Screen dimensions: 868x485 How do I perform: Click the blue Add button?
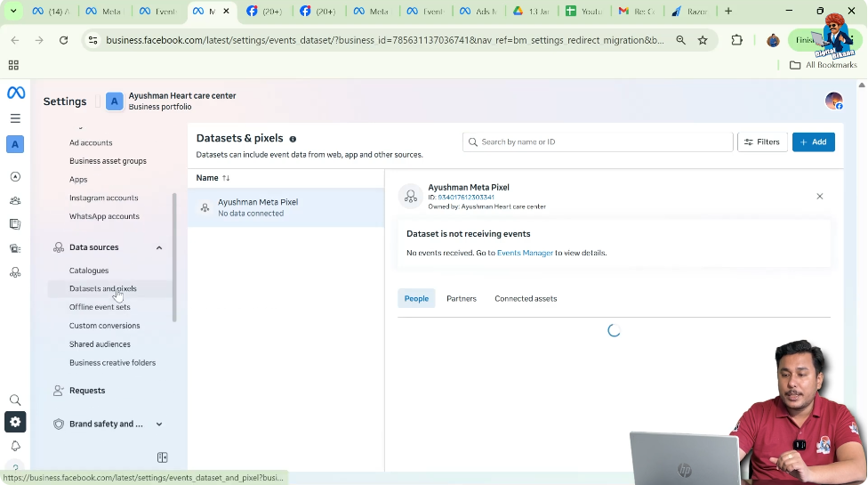click(x=813, y=142)
